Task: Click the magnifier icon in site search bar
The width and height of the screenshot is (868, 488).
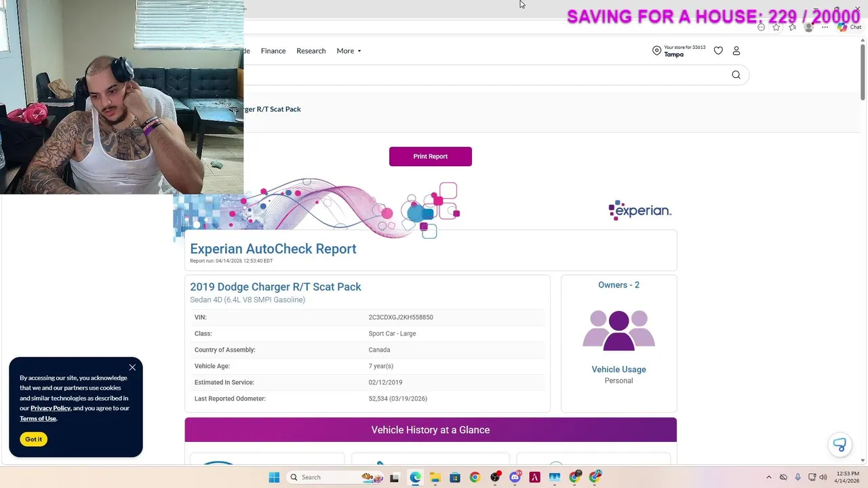Action: point(736,75)
